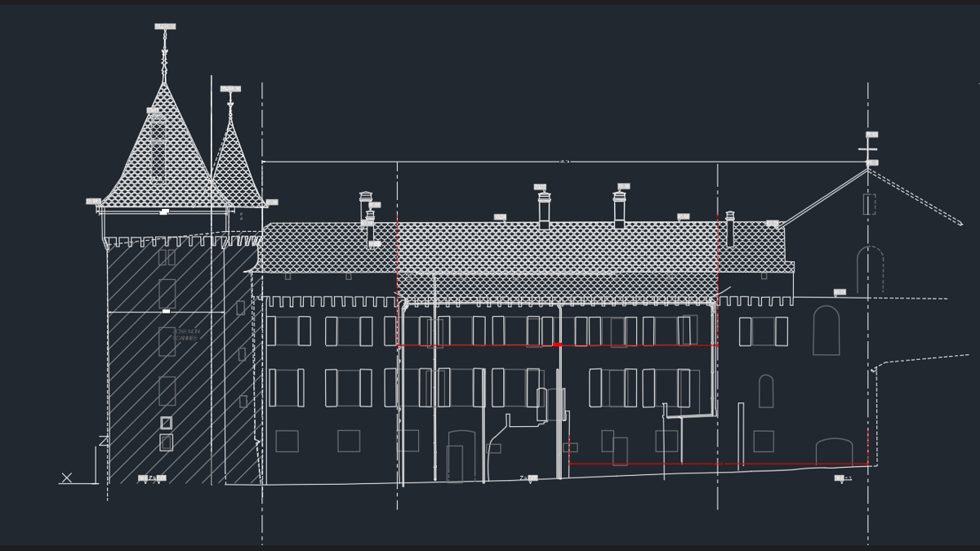Select the 'ZONE NON SCANNEE' text annotation
This screenshot has width=980, height=551.
pos(186,333)
